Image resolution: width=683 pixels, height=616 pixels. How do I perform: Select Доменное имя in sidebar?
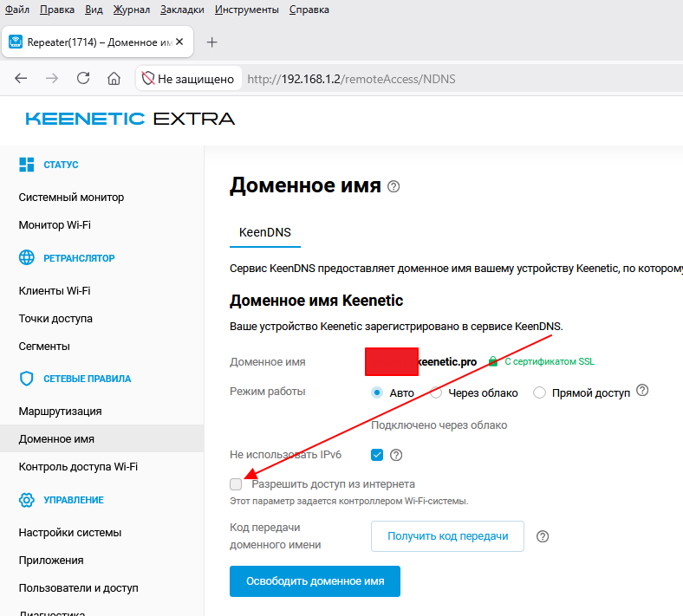[102, 438]
